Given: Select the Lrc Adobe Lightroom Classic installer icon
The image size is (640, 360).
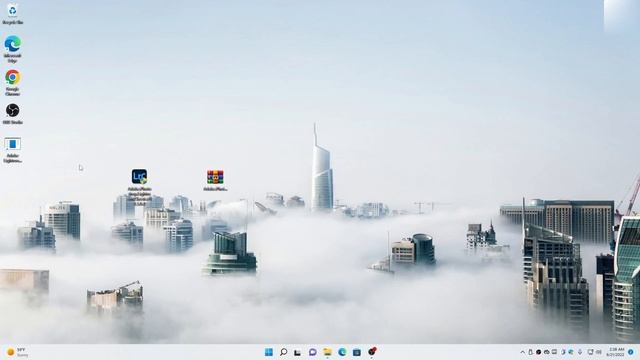Looking at the screenshot, I should (140, 187).
